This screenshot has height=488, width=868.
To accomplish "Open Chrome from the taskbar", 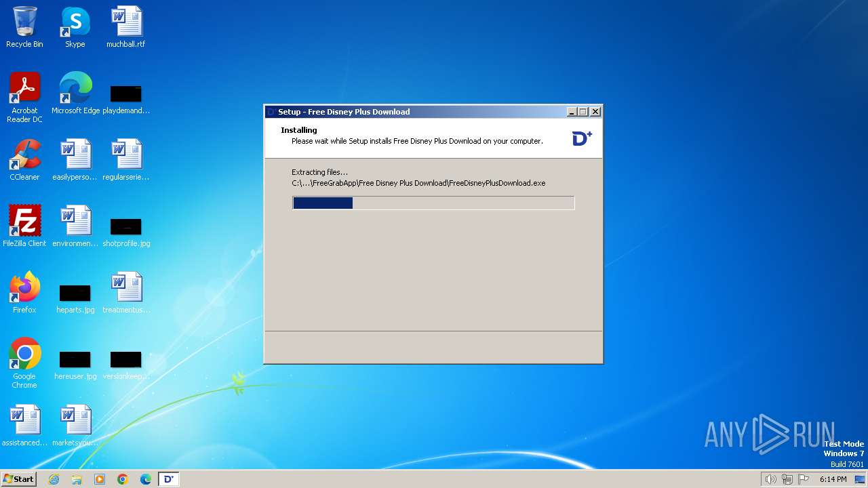I will pyautogui.click(x=123, y=479).
